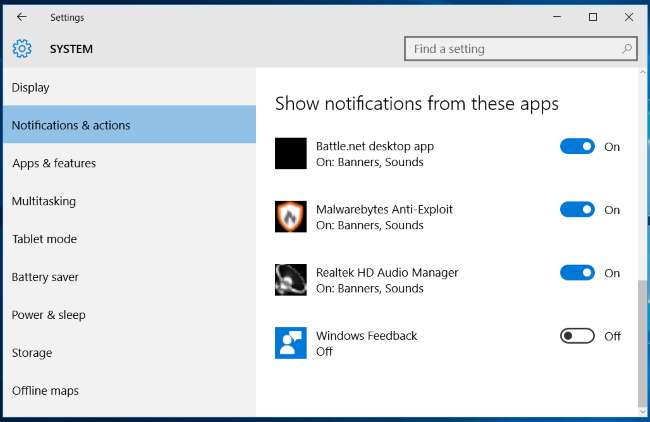Open the Display settings section
The width and height of the screenshot is (650, 422).
31,87
